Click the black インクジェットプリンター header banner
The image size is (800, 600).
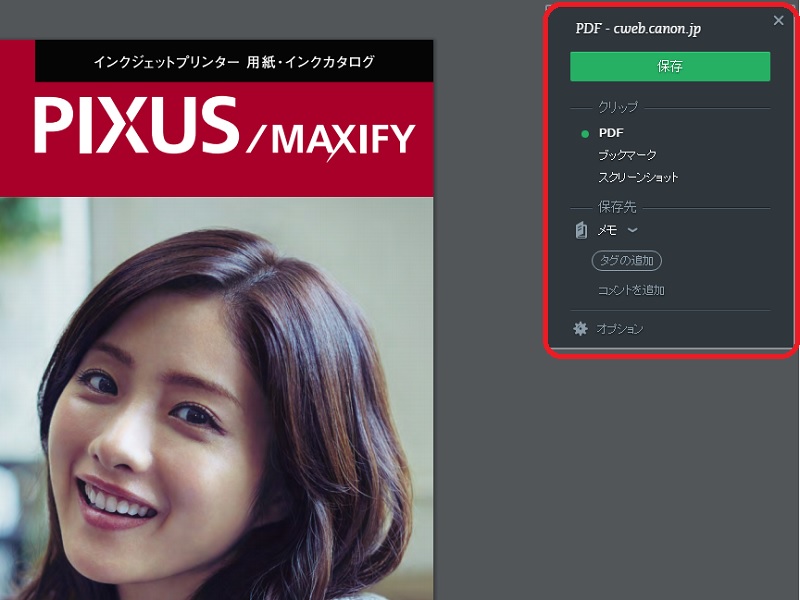(234, 62)
